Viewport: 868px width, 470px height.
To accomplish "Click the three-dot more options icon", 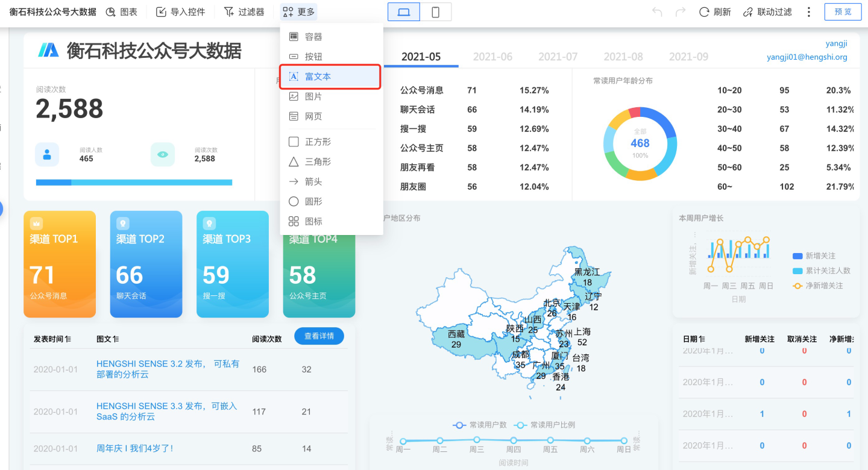I will point(809,12).
